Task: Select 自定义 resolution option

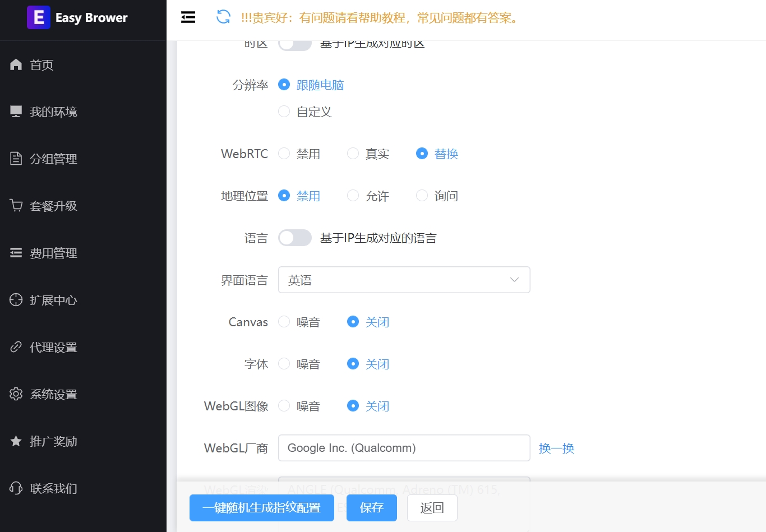Action: (x=284, y=112)
